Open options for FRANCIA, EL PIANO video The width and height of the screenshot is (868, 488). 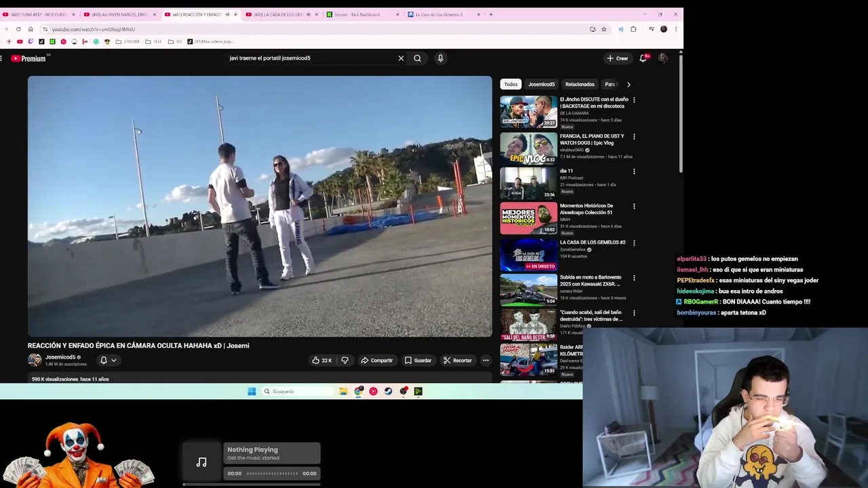tap(634, 136)
